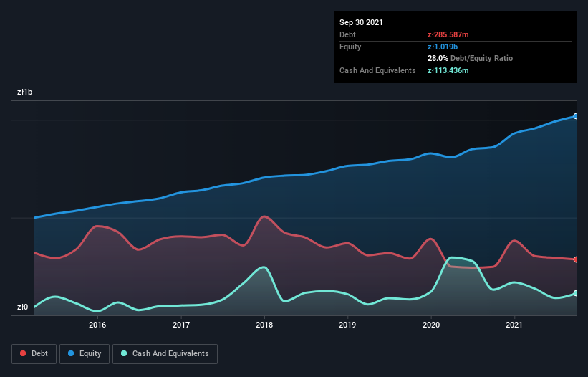Click the Debt line end marker
Image resolution: width=588 pixels, height=377 pixels.
[576, 259]
